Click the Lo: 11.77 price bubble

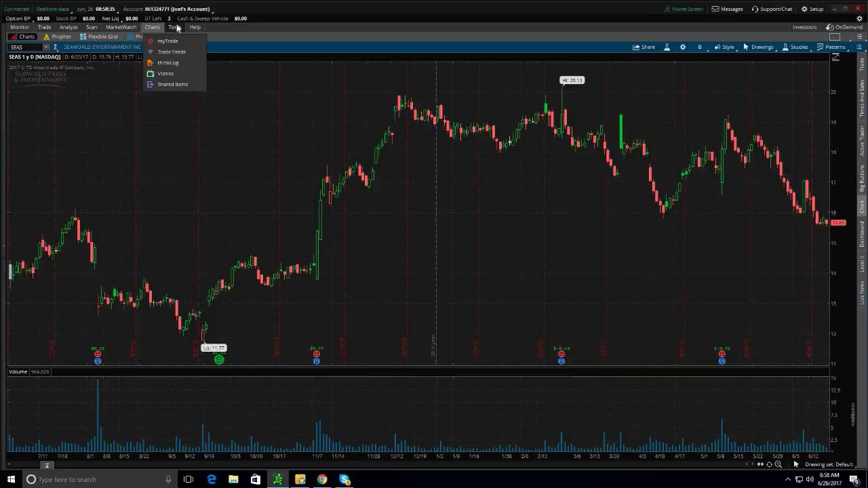[214, 348]
